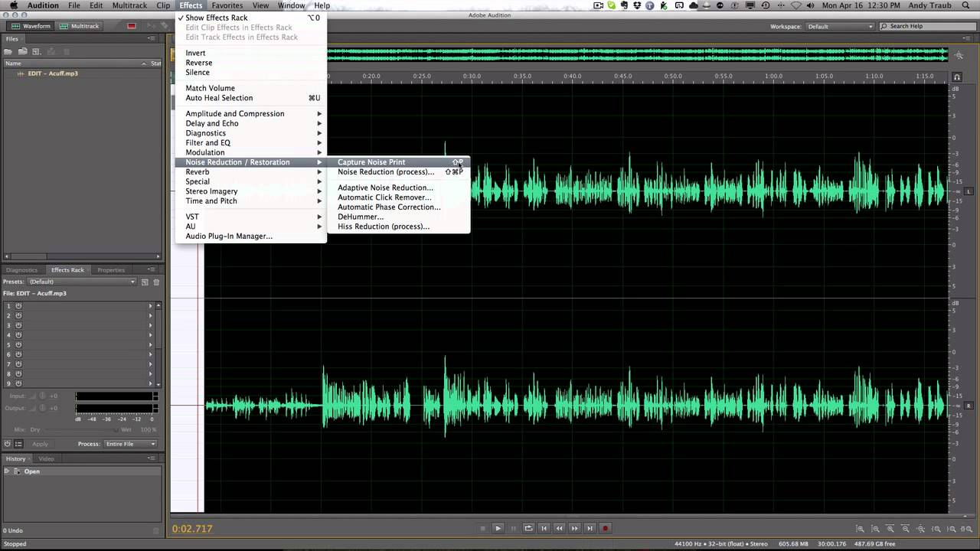Move playhead to next marker button
The width and height of the screenshot is (980, 551).
[590, 528]
